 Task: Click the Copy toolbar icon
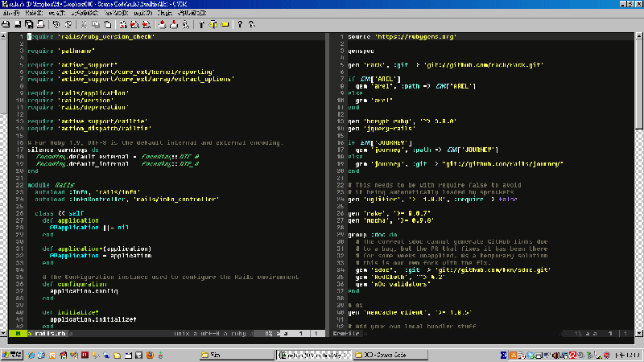(x=95, y=24)
